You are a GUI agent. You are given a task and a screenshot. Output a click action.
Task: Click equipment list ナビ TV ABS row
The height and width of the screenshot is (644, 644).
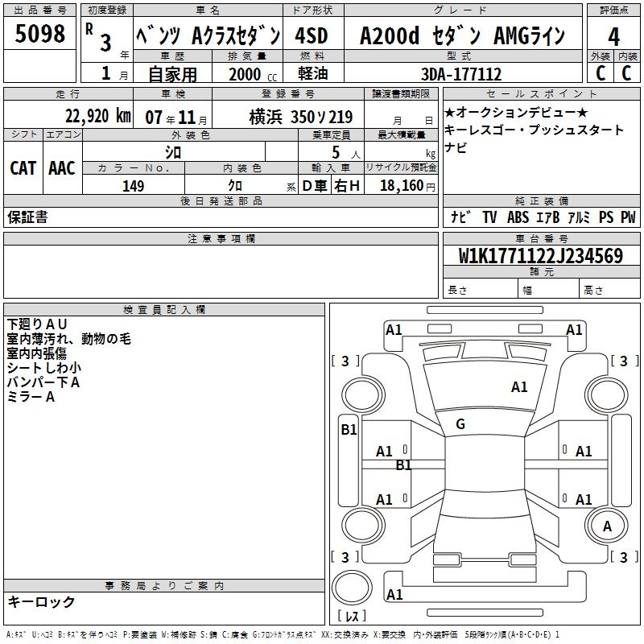543,217
